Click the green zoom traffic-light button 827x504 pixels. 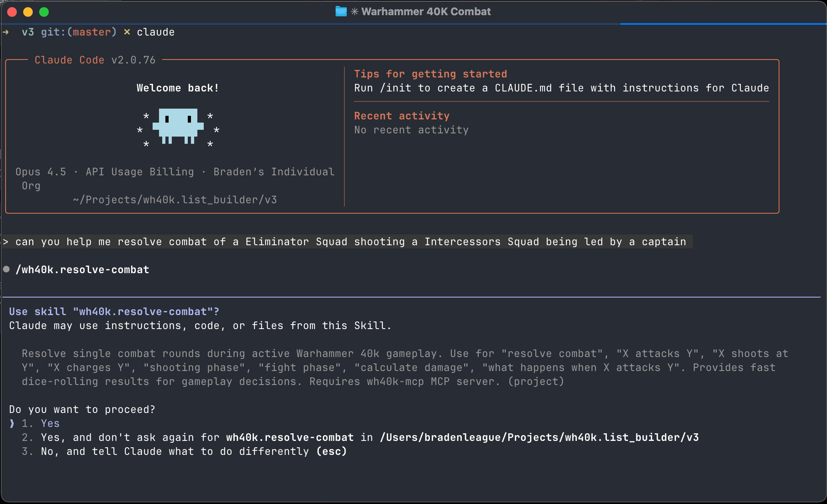[x=44, y=12]
